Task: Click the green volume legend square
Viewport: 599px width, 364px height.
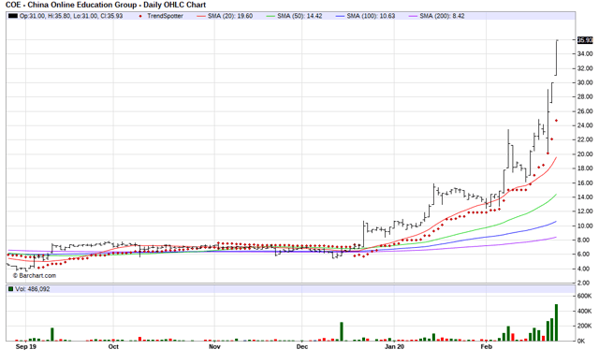Action: (x=10, y=289)
